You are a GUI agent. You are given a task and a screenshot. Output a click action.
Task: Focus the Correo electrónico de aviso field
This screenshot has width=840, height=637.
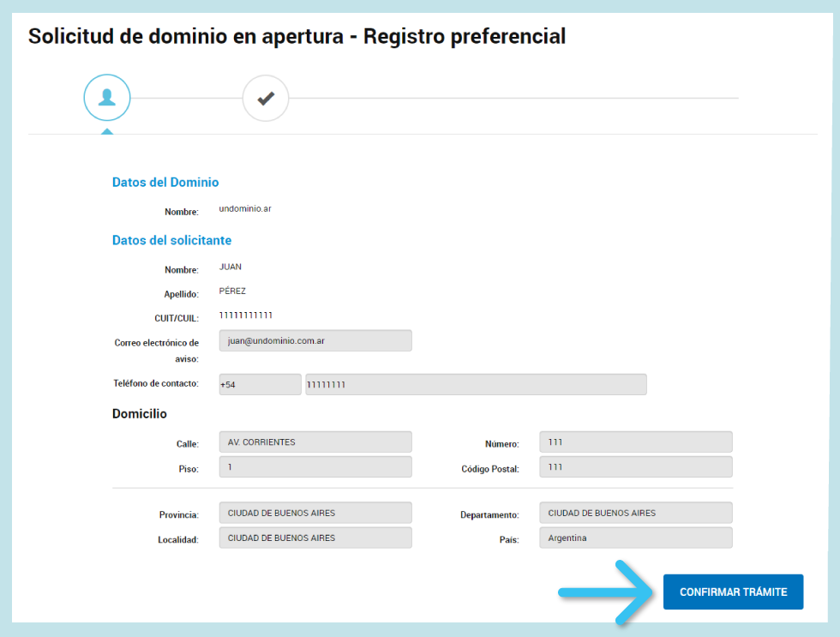coord(315,340)
